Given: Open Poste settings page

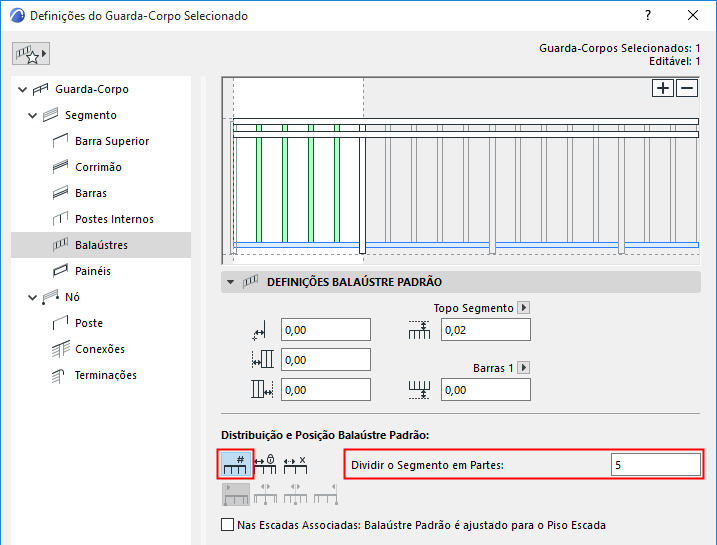Looking at the screenshot, I should [89, 323].
